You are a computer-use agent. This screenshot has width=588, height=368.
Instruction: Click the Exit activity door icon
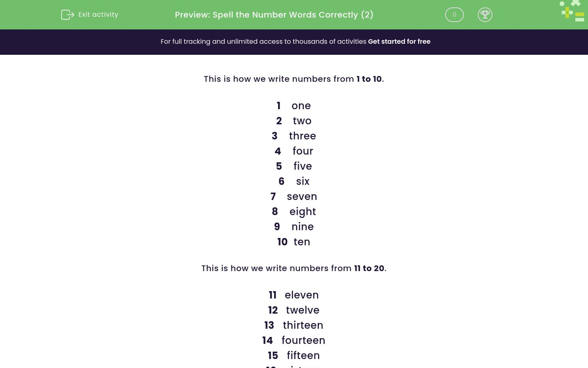pyautogui.click(x=68, y=15)
